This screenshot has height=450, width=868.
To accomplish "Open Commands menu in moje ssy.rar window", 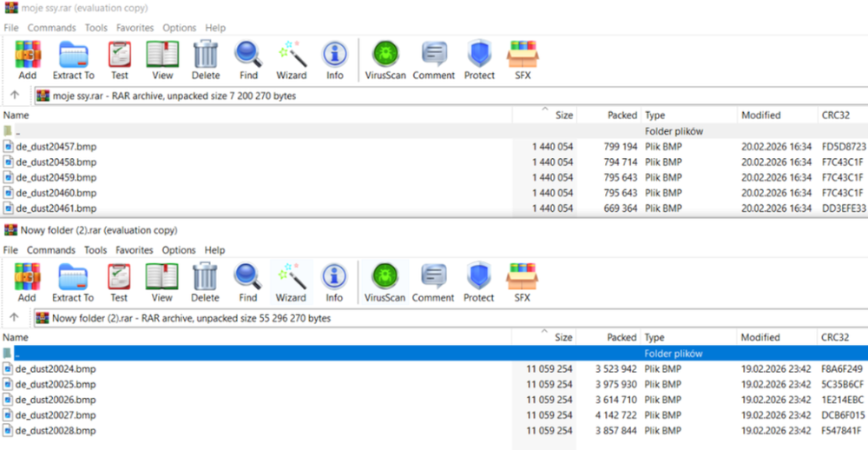I will (51, 28).
